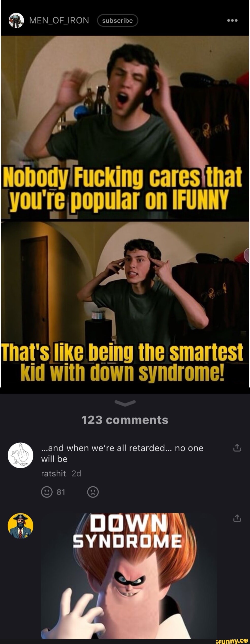This screenshot has width=250, height=644.
Task: Subscribe to MEN_OF_IRON
Action: pos(117,21)
